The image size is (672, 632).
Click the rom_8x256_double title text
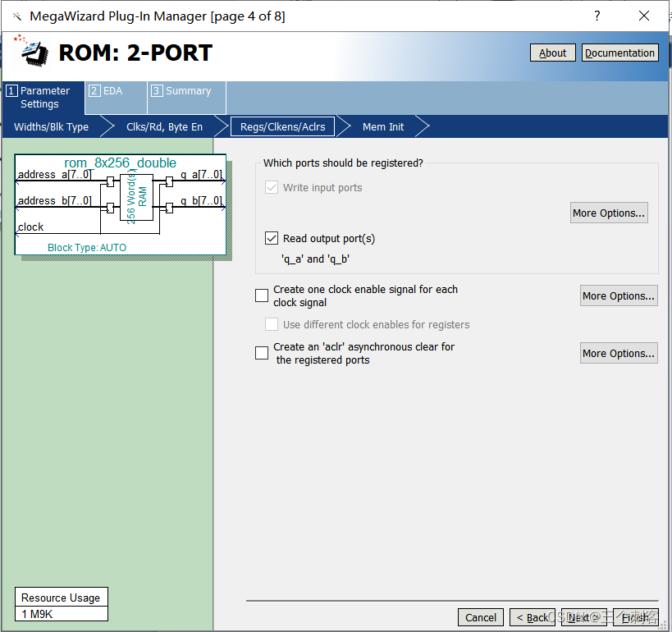pyautogui.click(x=120, y=163)
